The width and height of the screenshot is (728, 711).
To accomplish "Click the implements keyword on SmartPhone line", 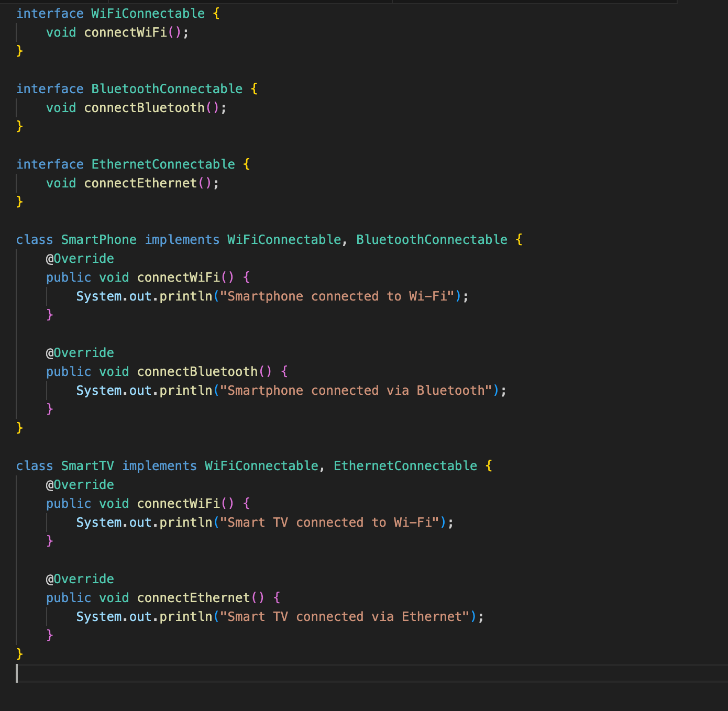I will point(182,240).
